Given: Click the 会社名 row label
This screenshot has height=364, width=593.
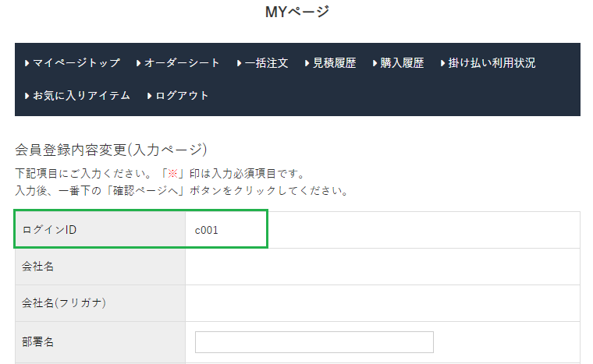Looking at the screenshot, I should [38, 267].
